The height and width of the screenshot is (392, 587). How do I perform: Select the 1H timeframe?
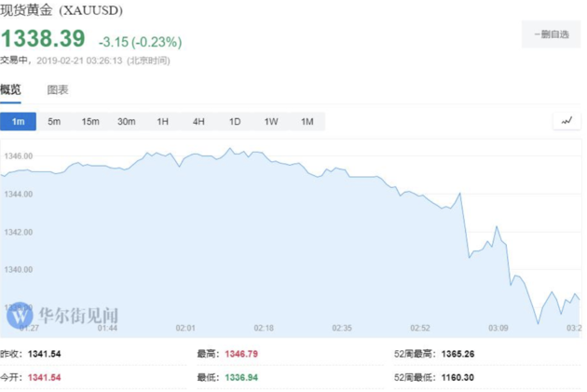click(163, 122)
